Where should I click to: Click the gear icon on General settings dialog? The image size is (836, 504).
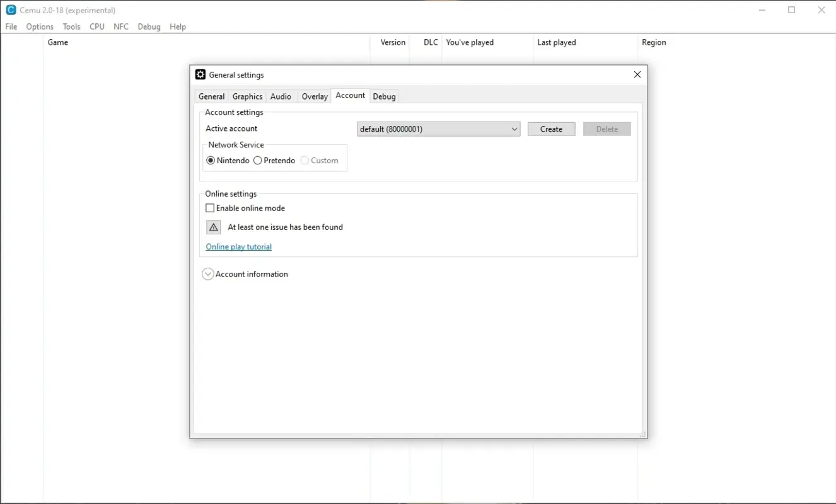(x=200, y=74)
